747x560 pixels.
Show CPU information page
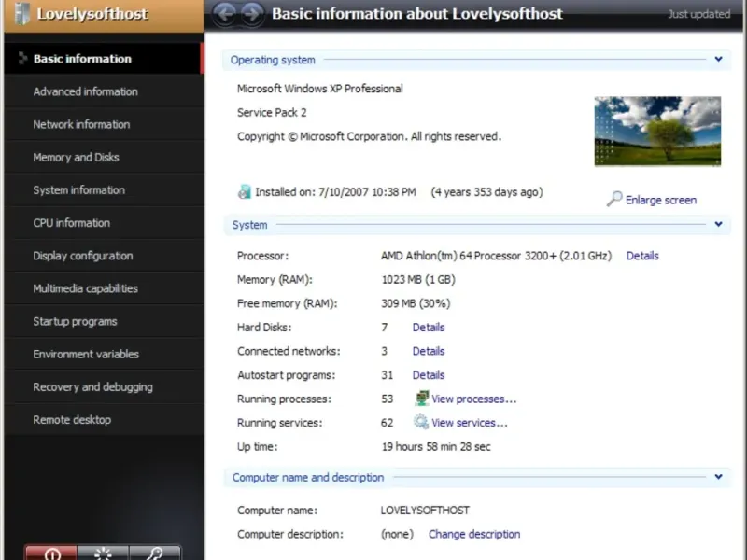click(104, 223)
